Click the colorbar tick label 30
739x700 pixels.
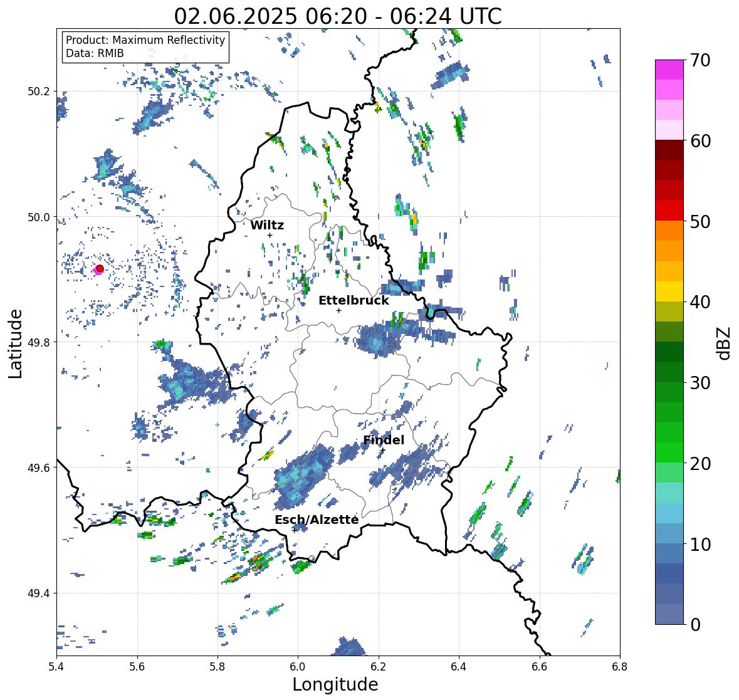pyautogui.click(x=700, y=383)
